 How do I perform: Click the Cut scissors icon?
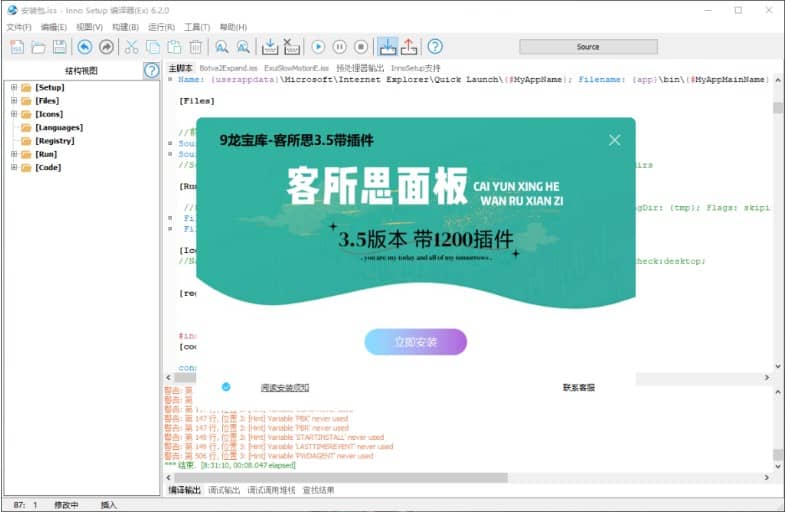(x=131, y=47)
